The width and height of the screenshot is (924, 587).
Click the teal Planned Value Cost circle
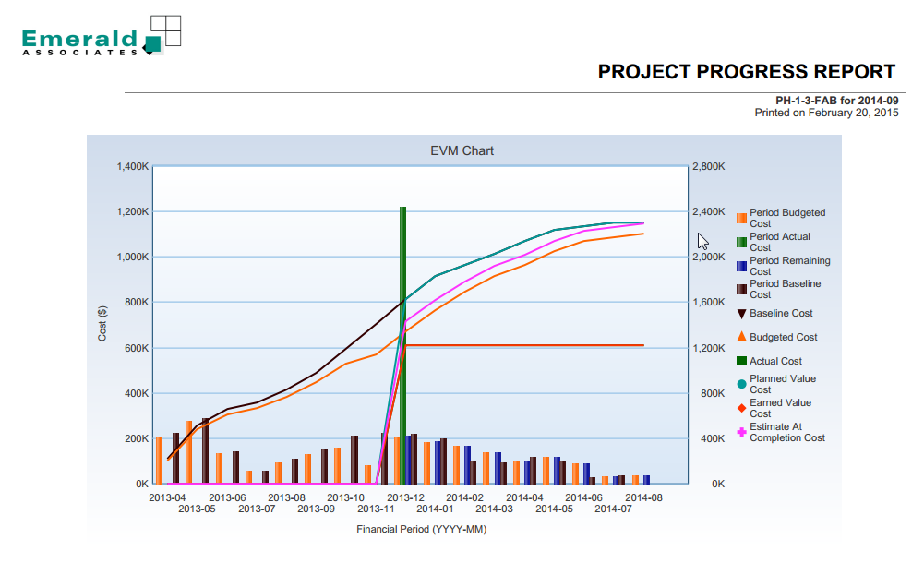coord(741,384)
